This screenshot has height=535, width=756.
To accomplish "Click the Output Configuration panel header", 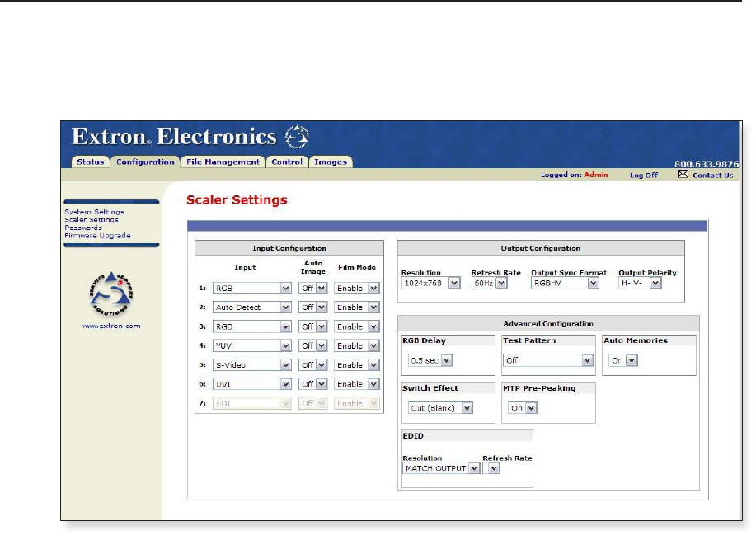I will (541, 248).
